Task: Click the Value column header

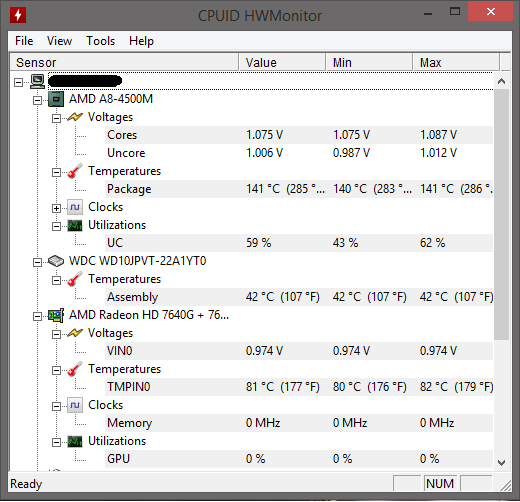Action: [282, 62]
